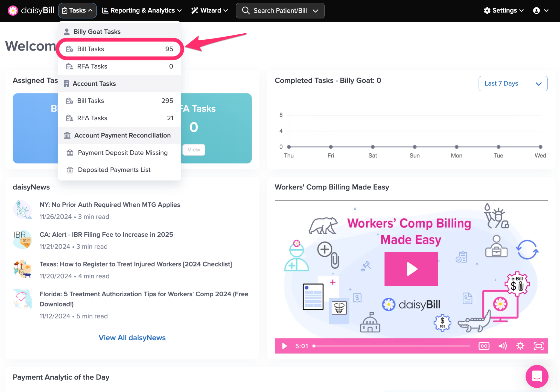Choose Payment Deposit Date Missing
This screenshot has height=392, width=560.
coord(122,153)
